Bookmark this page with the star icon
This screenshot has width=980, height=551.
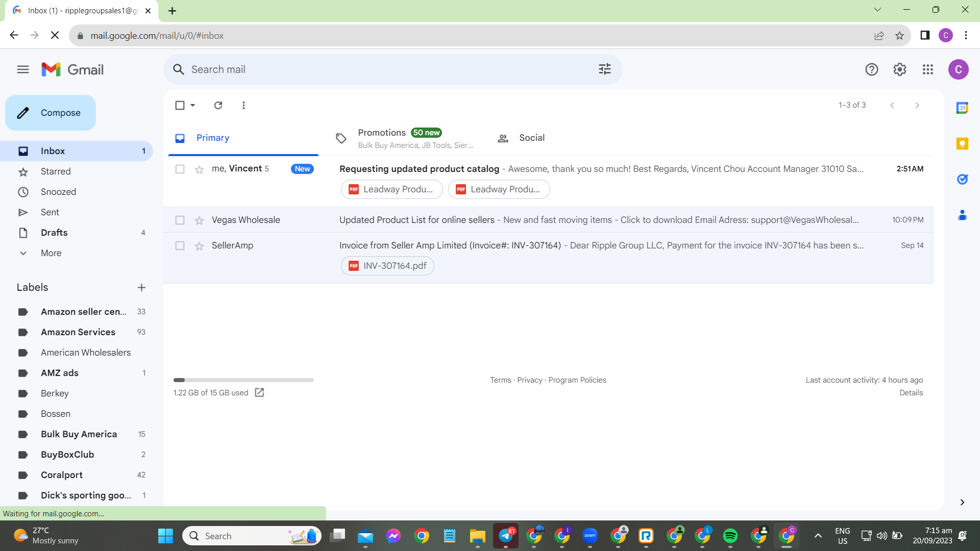click(899, 36)
